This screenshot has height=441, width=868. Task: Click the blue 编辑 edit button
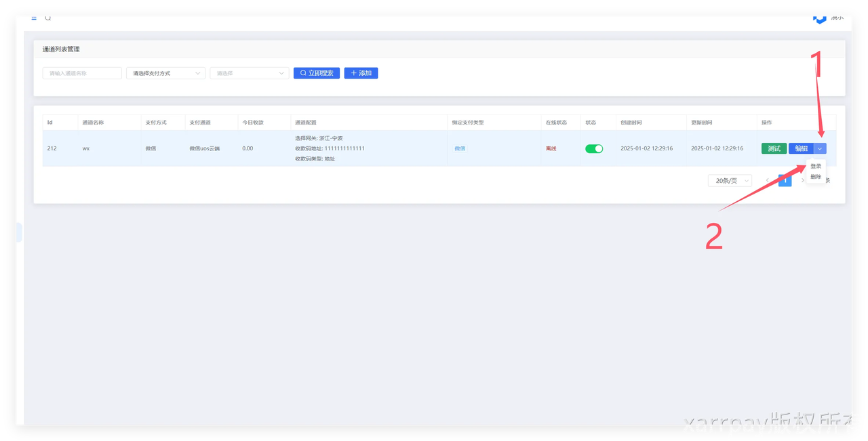click(x=801, y=148)
